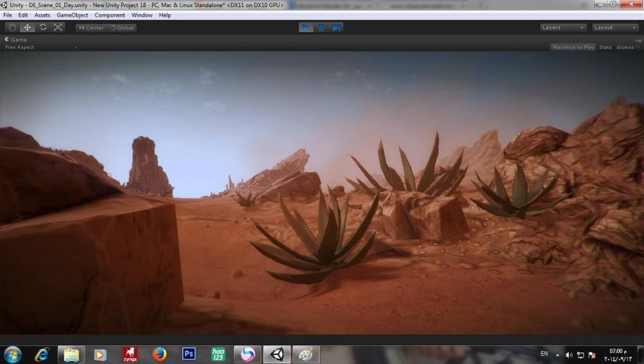Open the File menu
644x364 pixels.
click(7, 15)
